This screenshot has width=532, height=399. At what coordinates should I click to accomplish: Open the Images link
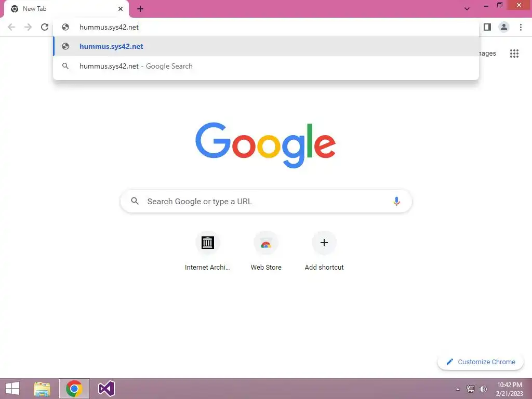click(x=487, y=54)
